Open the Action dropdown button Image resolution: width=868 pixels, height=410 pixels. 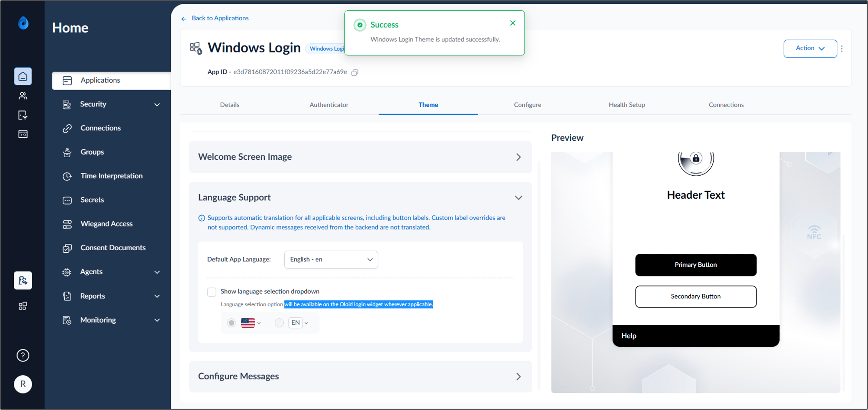pyautogui.click(x=810, y=48)
